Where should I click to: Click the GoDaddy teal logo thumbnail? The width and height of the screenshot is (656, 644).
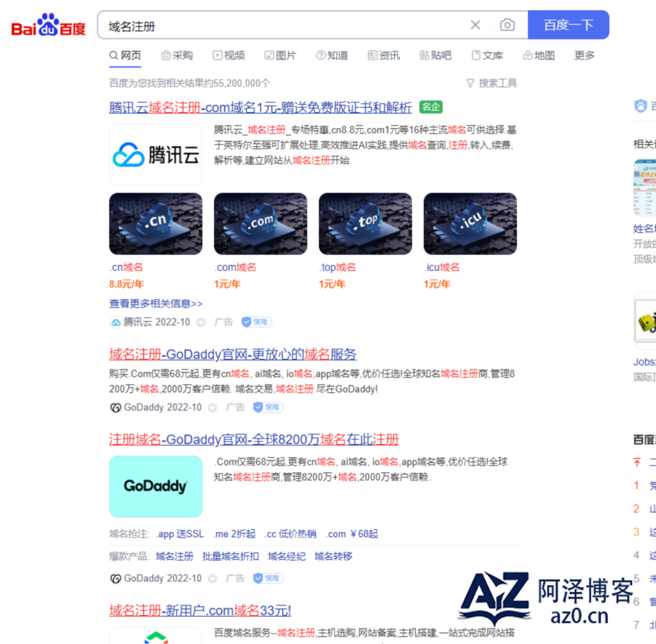[x=156, y=487]
